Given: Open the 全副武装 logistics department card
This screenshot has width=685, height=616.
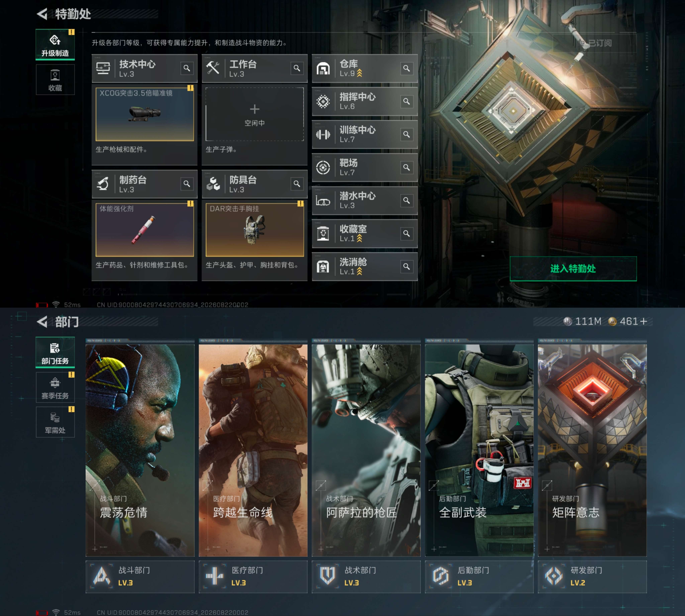Looking at the screenshot, I should [479, 450].
